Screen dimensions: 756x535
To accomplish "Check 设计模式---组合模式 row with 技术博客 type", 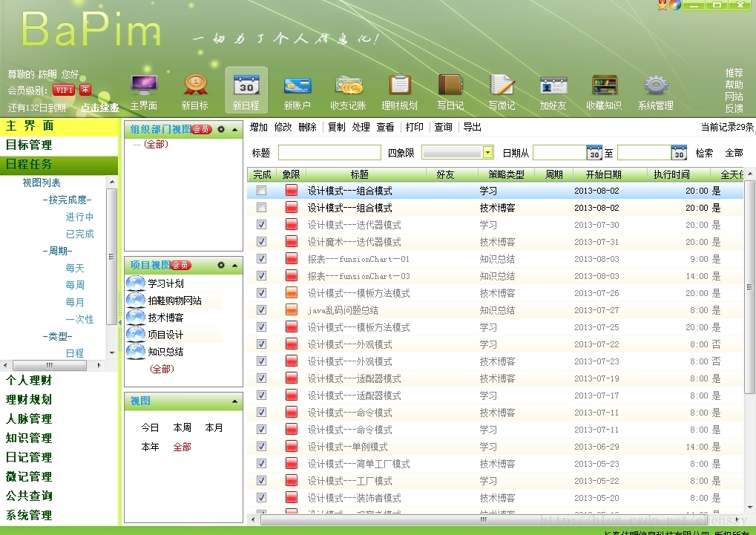I will pos(261,208).
